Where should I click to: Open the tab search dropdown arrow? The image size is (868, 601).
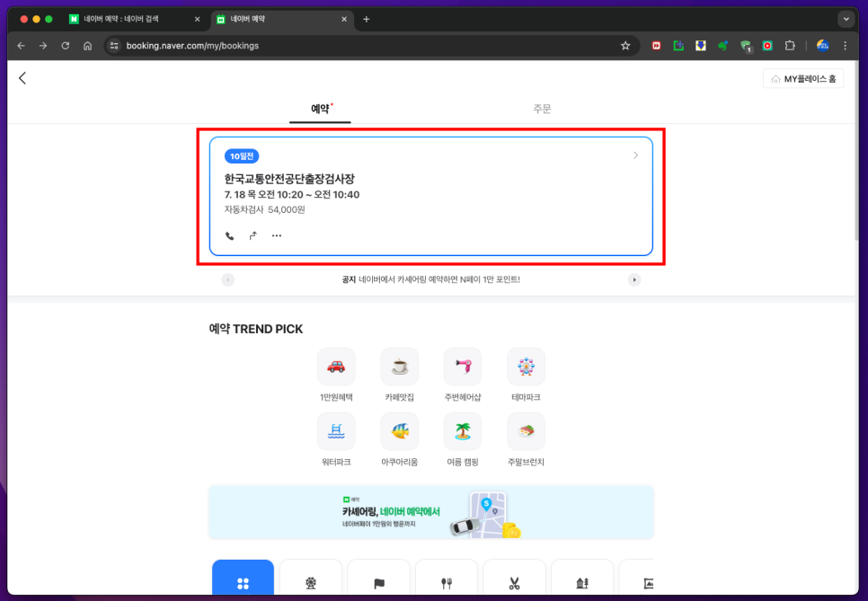tap(846, 19)
